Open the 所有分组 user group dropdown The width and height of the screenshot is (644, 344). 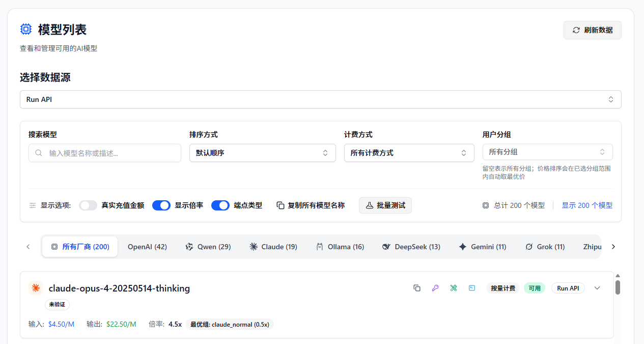coord(547,152)
